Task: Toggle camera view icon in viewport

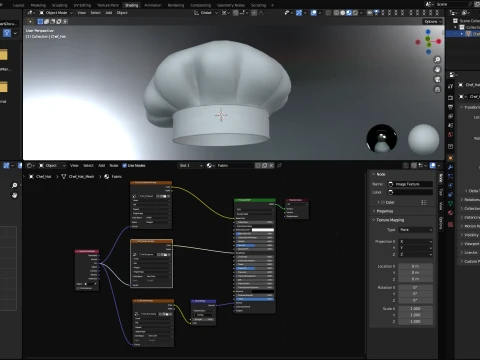Action: [437, 80]
